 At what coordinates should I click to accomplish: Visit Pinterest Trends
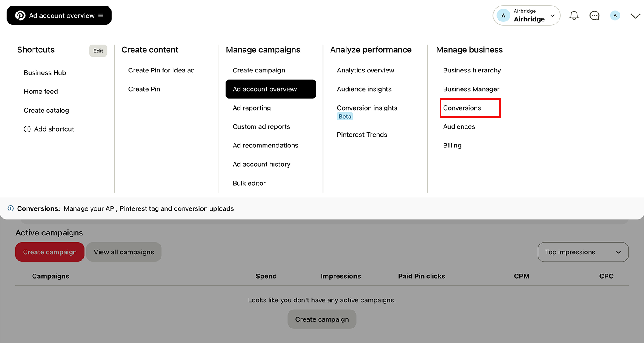tap(362, 135)
